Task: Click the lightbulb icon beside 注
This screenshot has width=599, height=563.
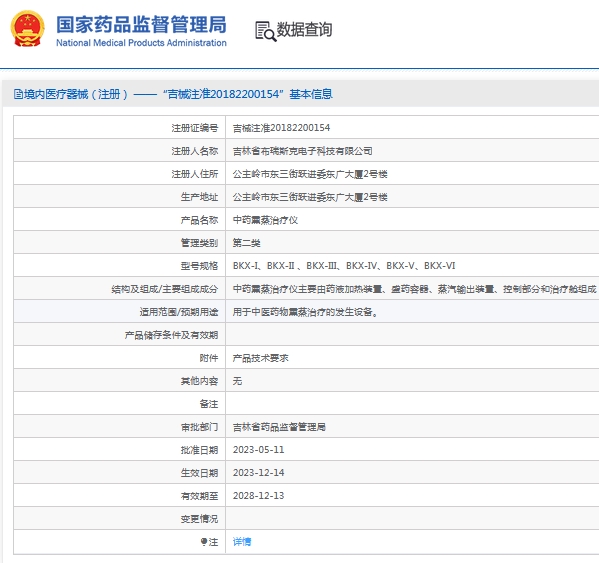Action: (204, 542)
